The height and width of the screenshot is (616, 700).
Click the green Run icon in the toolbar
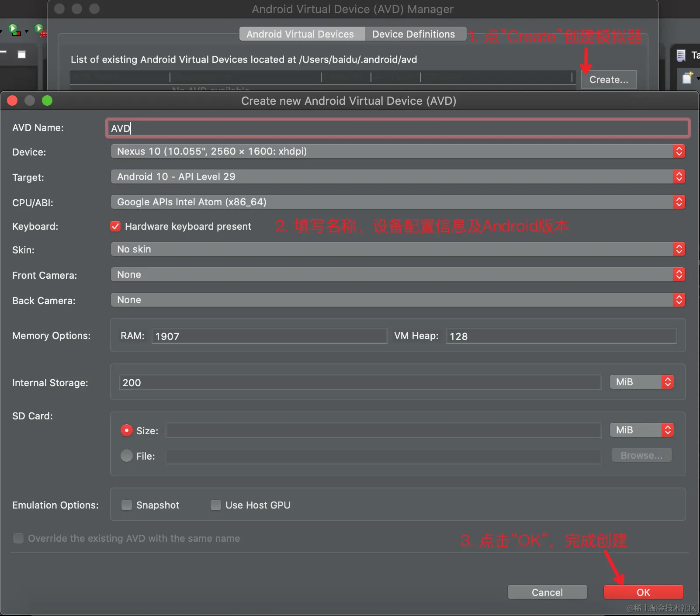pyautogui.click(x=14, y=30)
